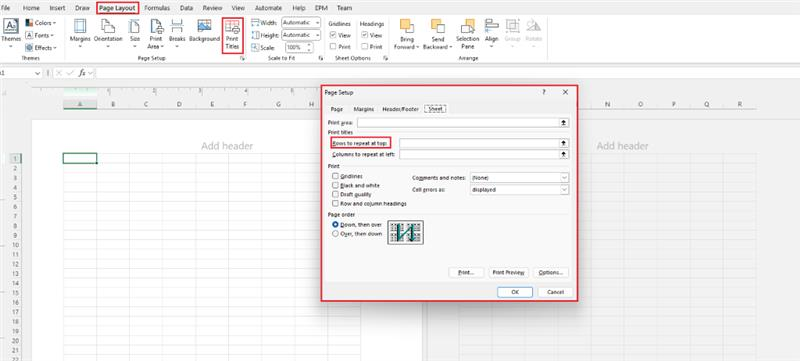The height and width of the screenshot is (361, 800).
Task: Confirm Page Setup with OK
Action: (515, 292)
